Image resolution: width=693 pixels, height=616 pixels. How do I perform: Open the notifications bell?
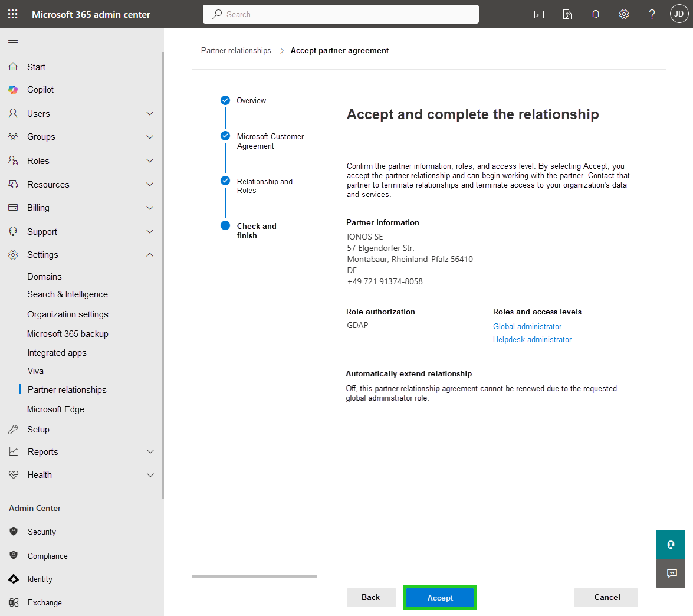tap(595, 14)
